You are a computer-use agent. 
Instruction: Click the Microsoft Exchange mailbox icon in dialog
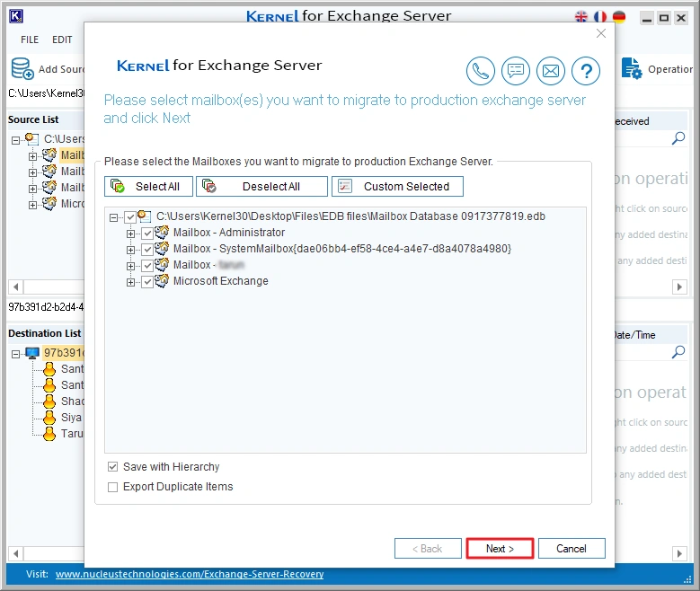click(x=162, y=281)
